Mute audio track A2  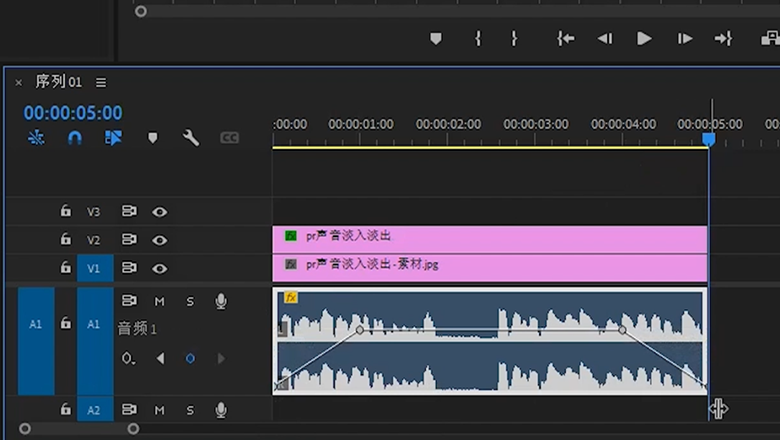pyautogui.click(x=159, y=410)
